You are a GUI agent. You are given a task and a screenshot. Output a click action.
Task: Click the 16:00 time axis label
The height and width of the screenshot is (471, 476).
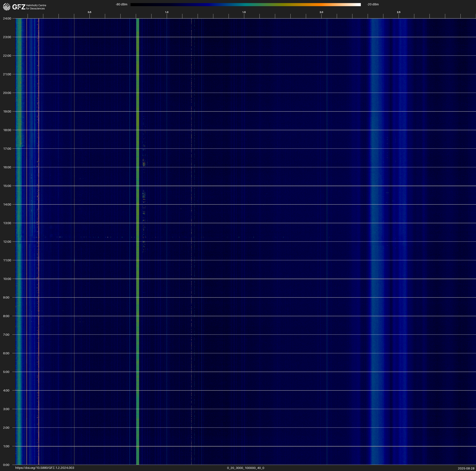point(7,167)
